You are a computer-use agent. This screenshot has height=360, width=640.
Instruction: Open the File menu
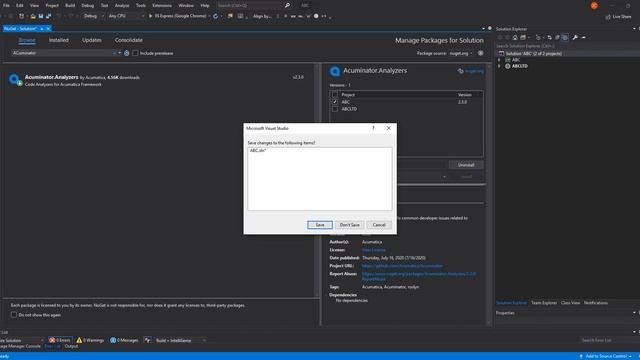[6, 6]
